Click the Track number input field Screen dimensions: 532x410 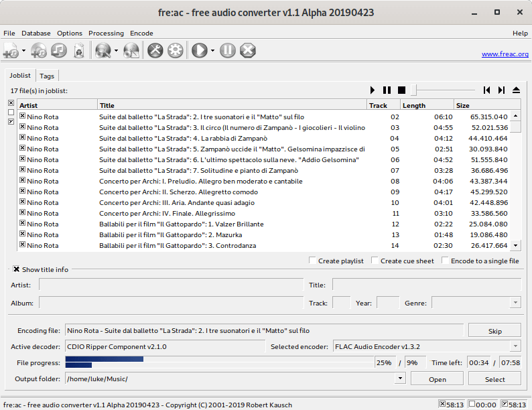point(341,303)
